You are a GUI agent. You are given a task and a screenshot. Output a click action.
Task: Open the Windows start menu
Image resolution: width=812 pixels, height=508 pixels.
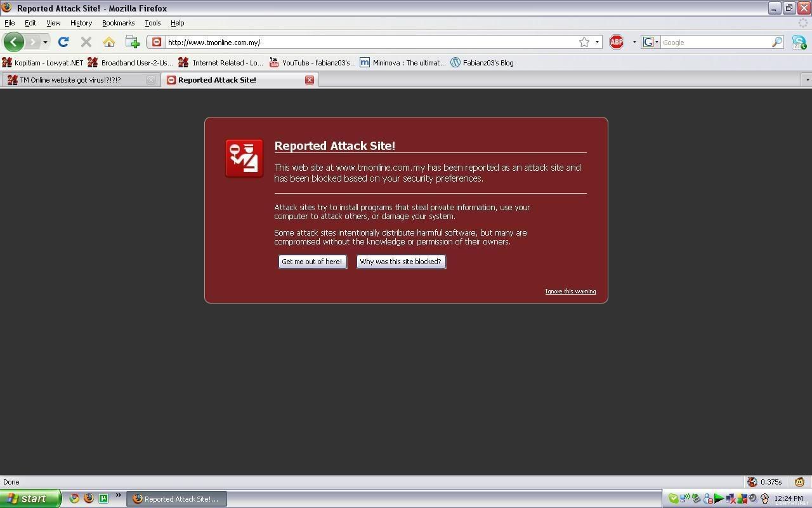pos(30,498)
